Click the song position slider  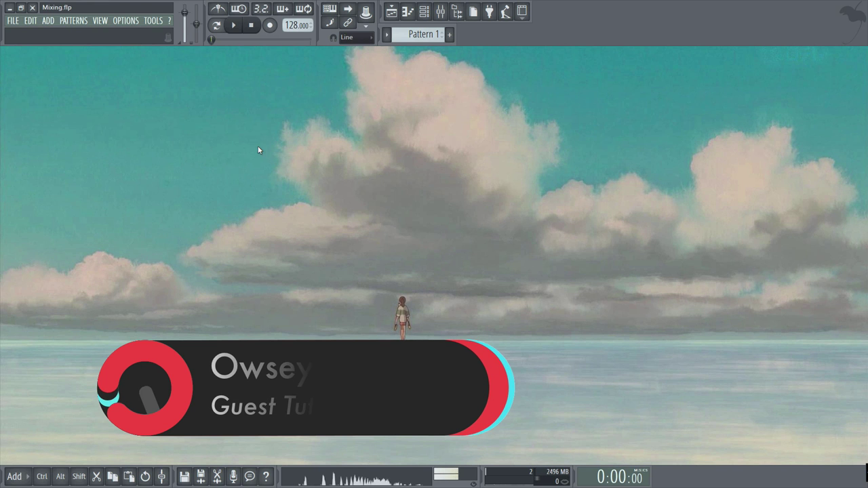261,40
